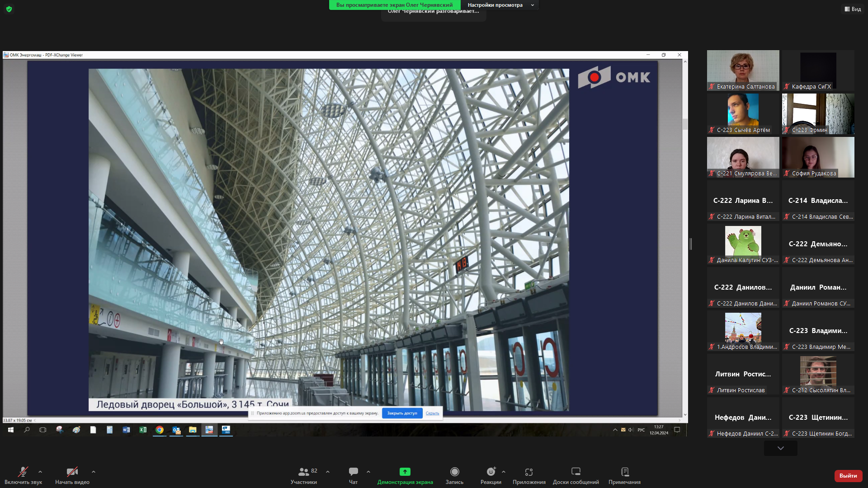Open Chrome from shared taskbar
The image size is (868, 488).
(160, 430)
